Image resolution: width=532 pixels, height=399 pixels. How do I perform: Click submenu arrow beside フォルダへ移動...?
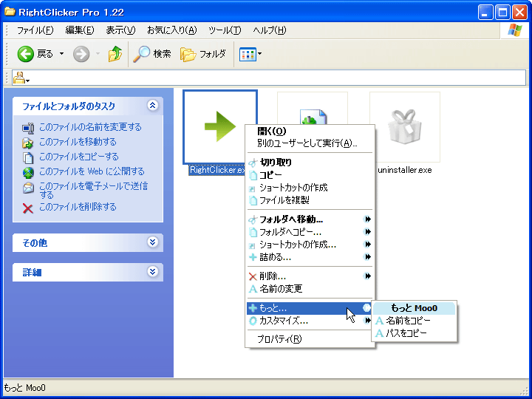[x=367, y=219]
